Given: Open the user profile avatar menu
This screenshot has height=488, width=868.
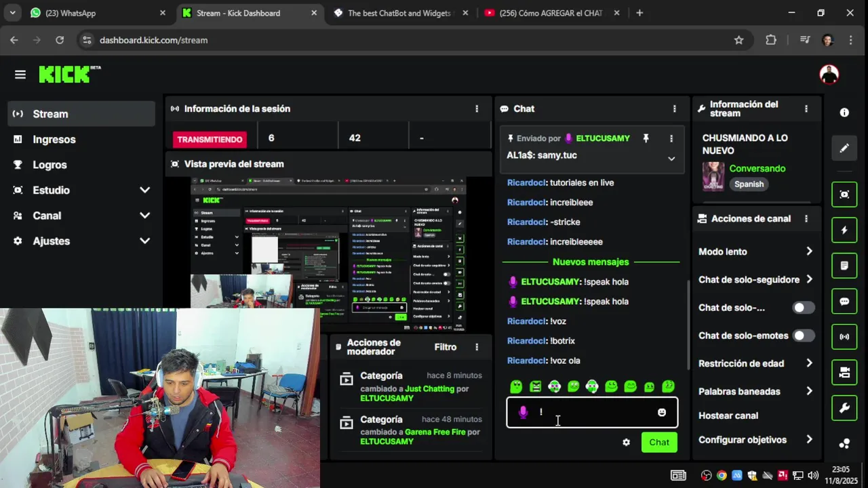Looking at the screenshot, I should [829, 75].
